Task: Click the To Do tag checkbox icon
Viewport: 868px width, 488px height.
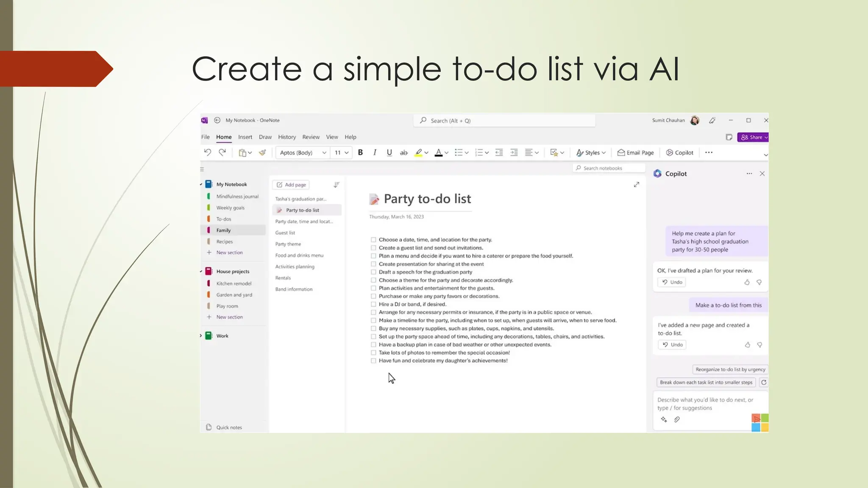Action: (x=554, y=152)
